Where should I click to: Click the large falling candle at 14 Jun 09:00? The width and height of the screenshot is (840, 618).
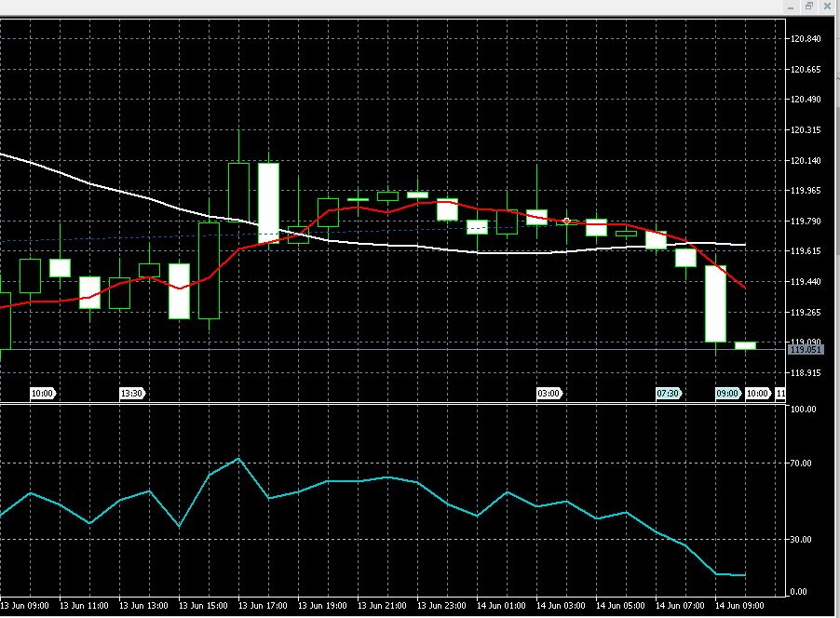(715, 303)
